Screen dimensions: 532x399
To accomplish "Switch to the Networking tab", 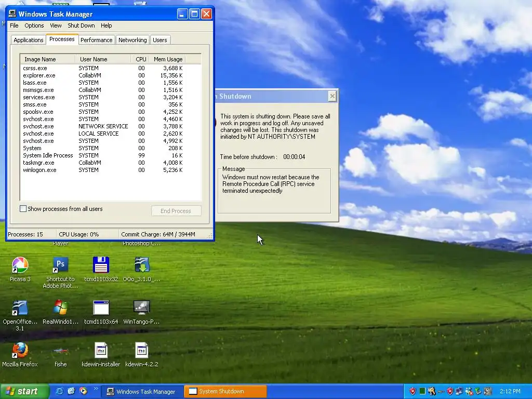I will click(132, 40).
